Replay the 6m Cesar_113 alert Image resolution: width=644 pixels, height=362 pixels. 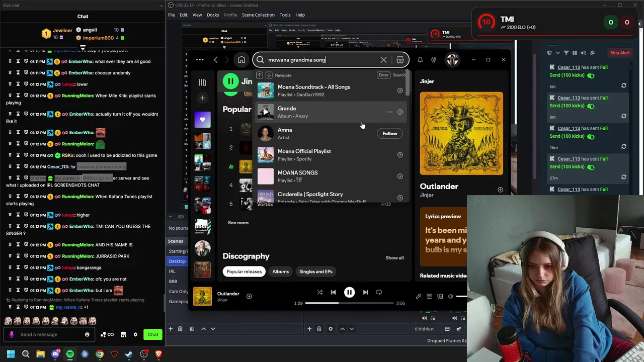(624, 85)
